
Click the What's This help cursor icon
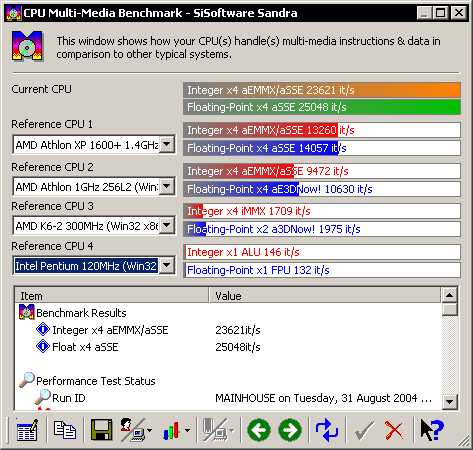click(432, 430)
